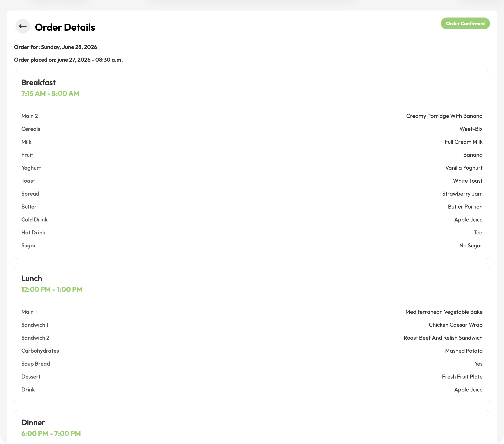Click the 'Banana' fruit value
504x444 pixels.
tap(472, 155)
